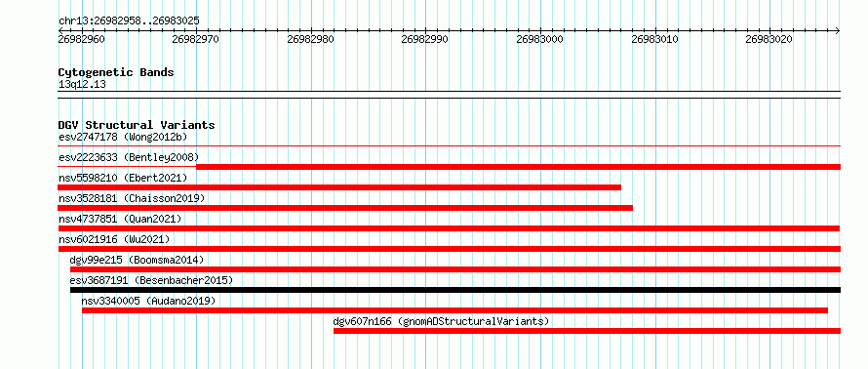
Task: Click the 26983010 ruler tick label
Action: (653, 39)
